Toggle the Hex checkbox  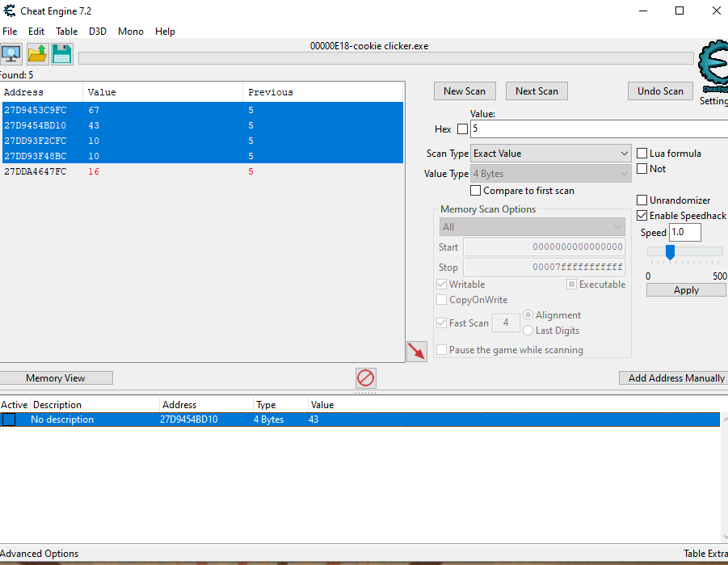click(x=462, y=129)
